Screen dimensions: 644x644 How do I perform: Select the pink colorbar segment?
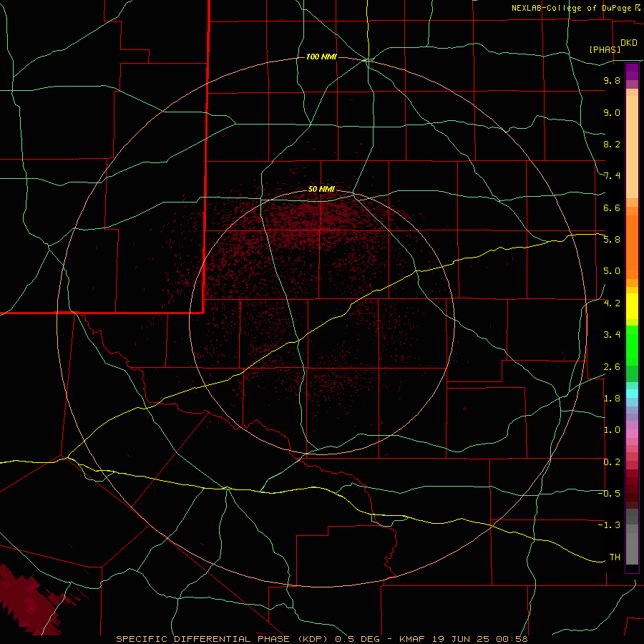[x=632, y=434]
